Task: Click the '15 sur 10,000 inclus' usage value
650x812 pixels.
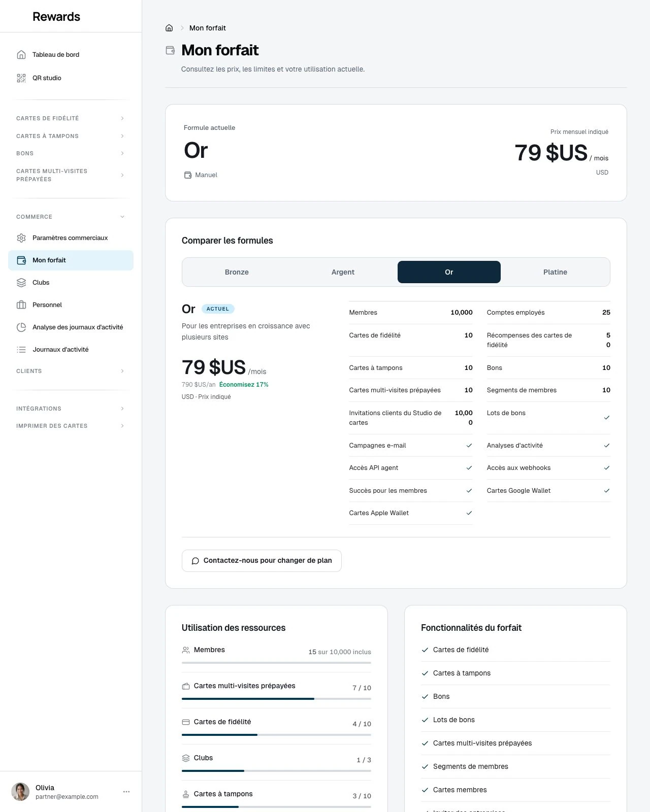Action: 340,652
